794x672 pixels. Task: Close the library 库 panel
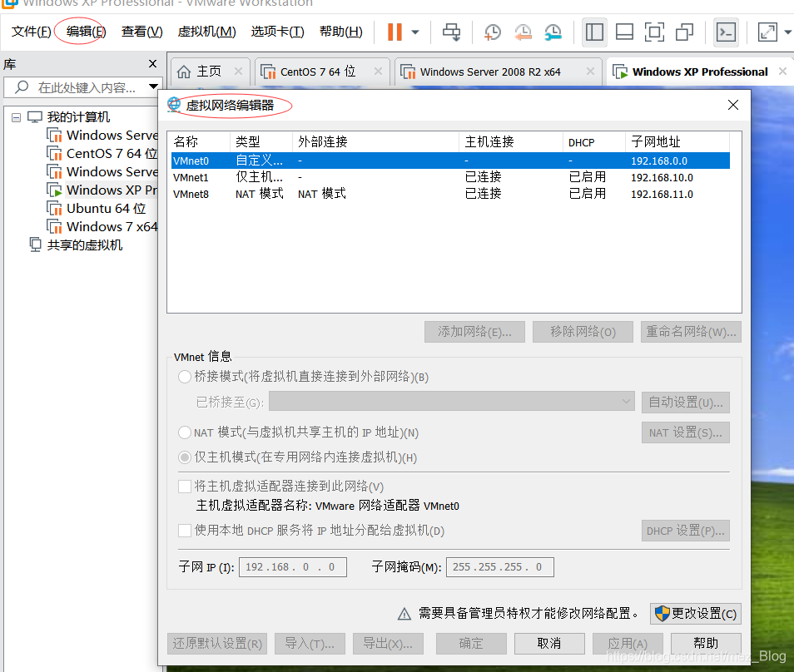(x=152, y=64)
